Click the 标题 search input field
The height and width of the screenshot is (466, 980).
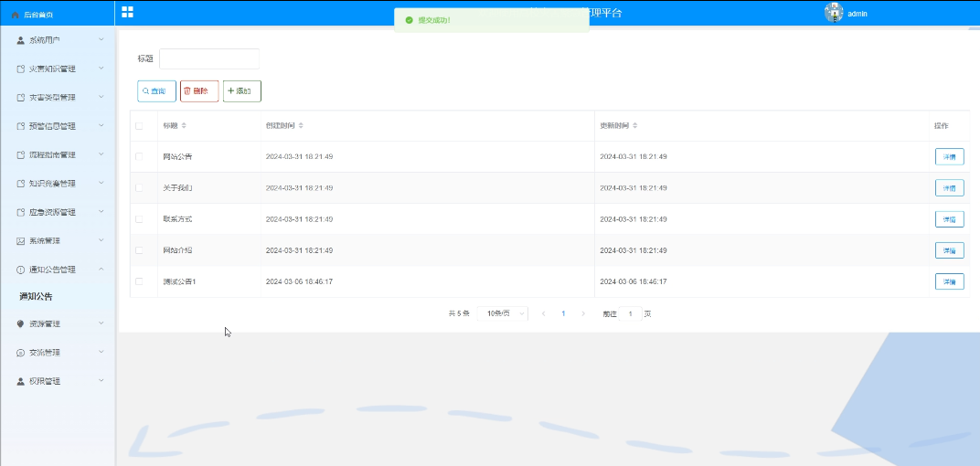tap(209, 58)
